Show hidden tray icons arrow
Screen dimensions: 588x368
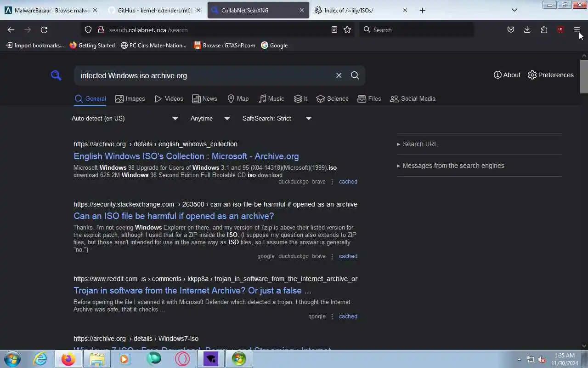coord(519,359)
